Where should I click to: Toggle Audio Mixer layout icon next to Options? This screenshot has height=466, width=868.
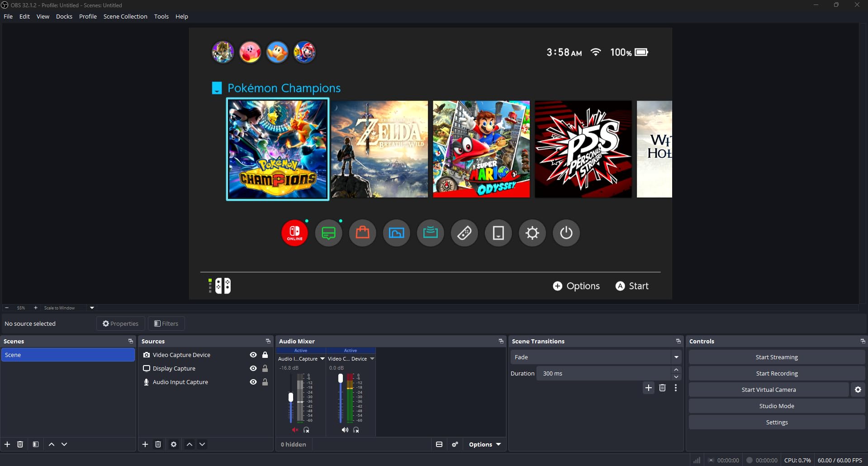pos(439,444)
